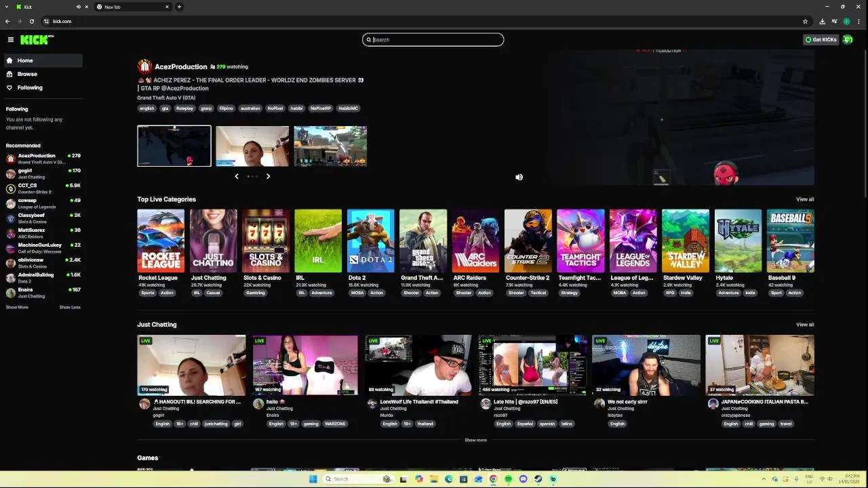Click WARZONE tag under Enaira stream

335,424
